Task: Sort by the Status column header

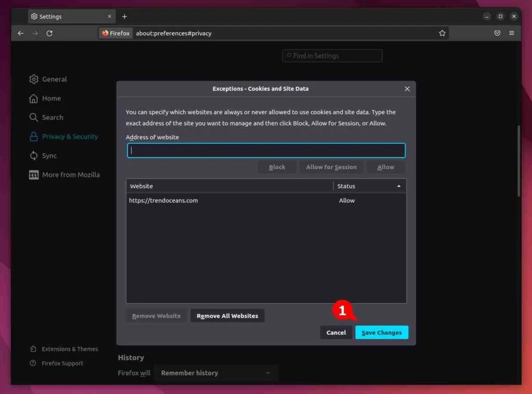Action: tap(369, 186)
